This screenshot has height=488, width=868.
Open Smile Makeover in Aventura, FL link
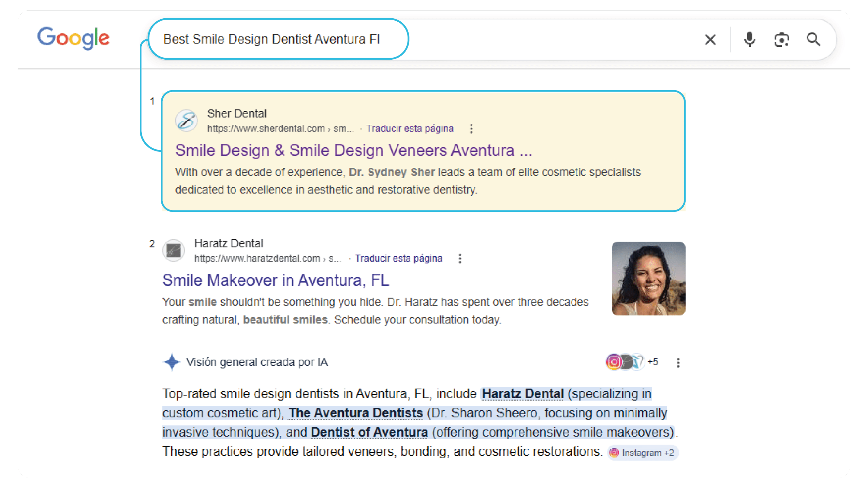click(x=275, y=280)
